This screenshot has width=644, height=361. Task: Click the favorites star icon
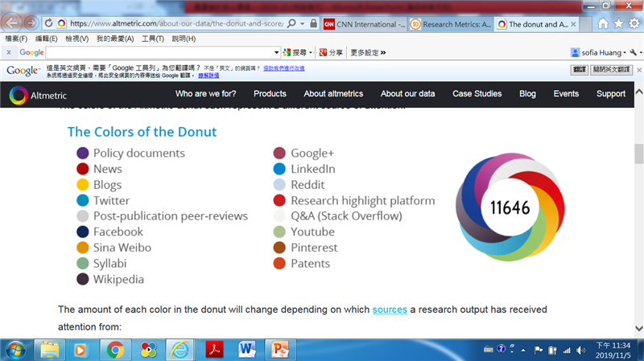[618, 24]
